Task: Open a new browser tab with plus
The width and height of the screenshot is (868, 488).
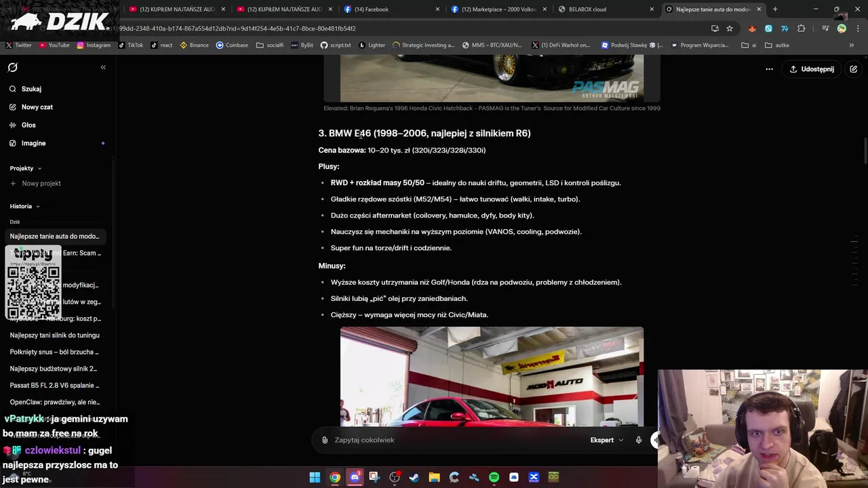Action: coord(775,9)
